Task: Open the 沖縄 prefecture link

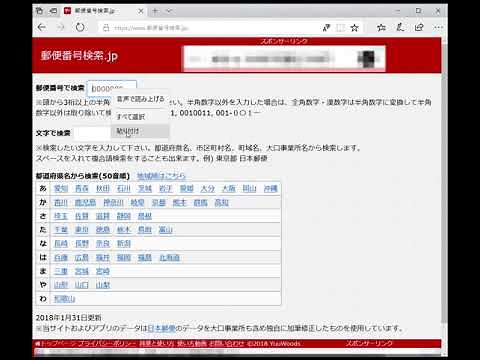Action: [270, 189]
